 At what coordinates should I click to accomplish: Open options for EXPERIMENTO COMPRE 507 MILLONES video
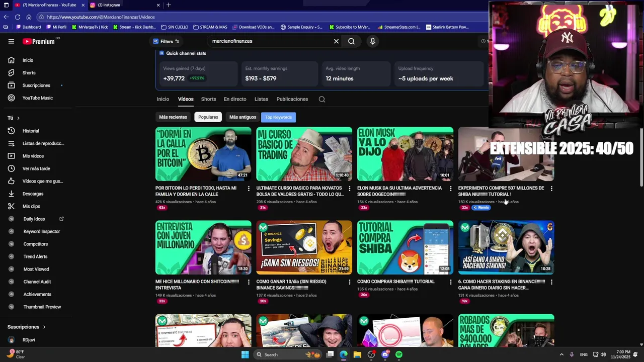[x=551, y=189]
